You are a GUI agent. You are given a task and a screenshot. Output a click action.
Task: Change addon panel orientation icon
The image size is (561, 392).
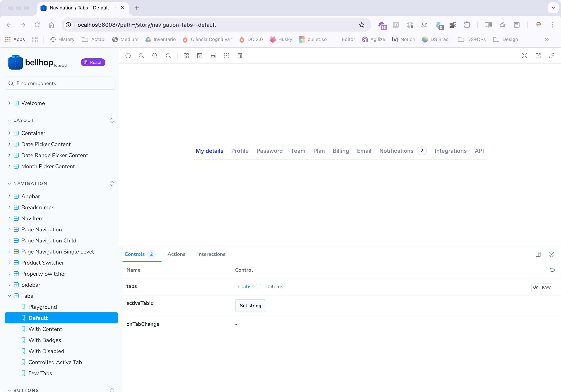click(x=538, y=254)
